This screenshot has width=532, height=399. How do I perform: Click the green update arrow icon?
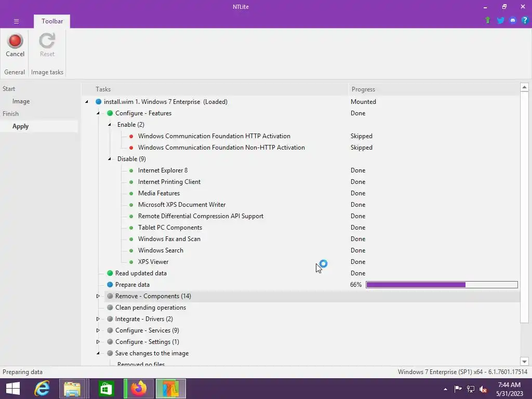pyautogui.click(x=487, y=20)
